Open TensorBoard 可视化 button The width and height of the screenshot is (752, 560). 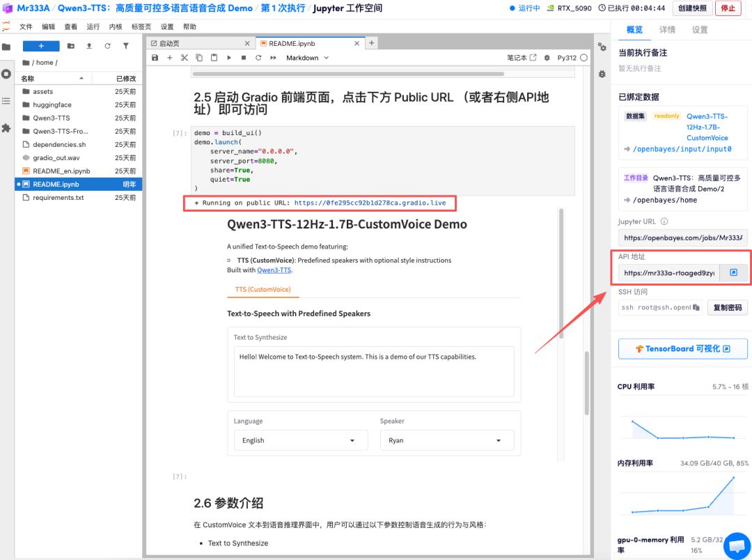pyautogui.click(x=682, y=349)
